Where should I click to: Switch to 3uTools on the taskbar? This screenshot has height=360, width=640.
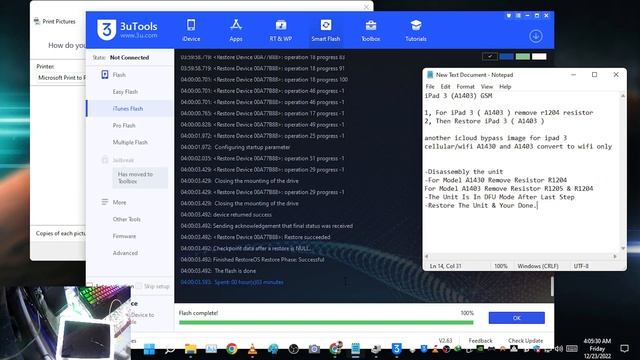coord(396,349)
